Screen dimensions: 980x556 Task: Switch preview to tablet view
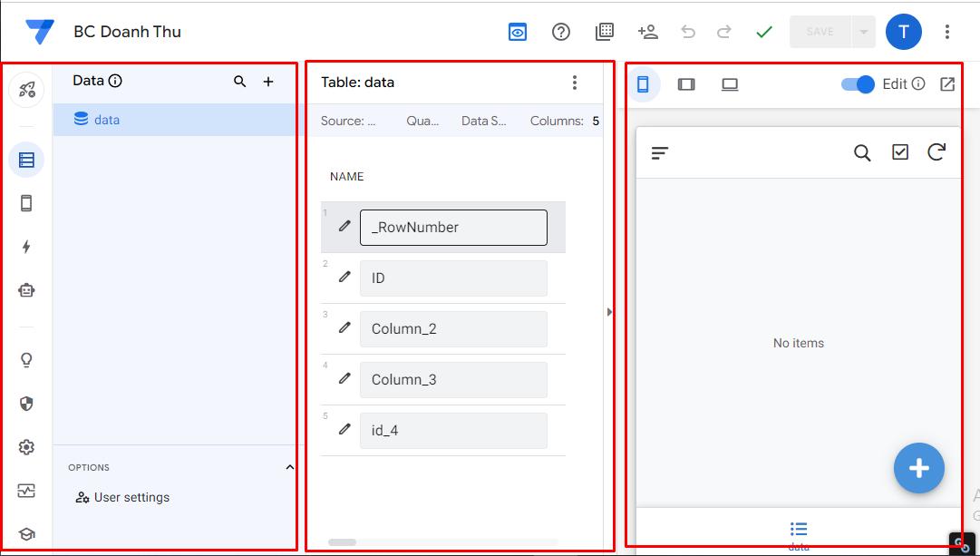(x=686, y=83)
